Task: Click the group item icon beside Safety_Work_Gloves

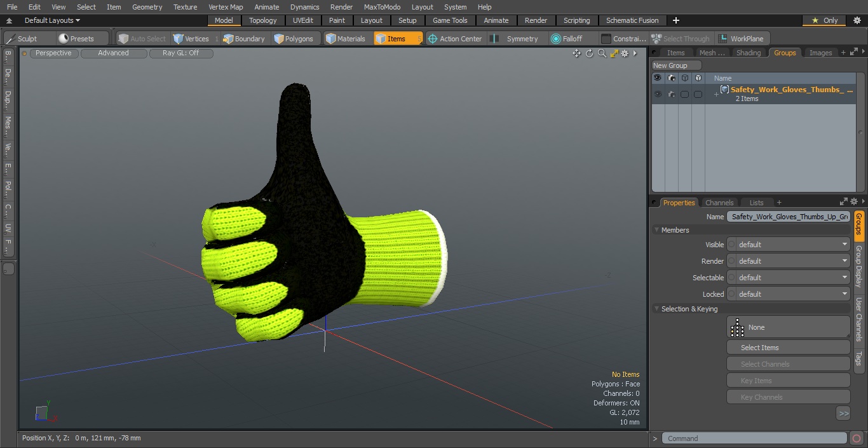Action: 724,90
